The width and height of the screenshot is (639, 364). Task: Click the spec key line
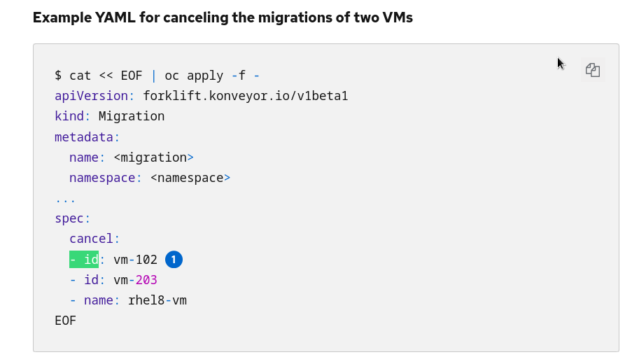point(73,218)
